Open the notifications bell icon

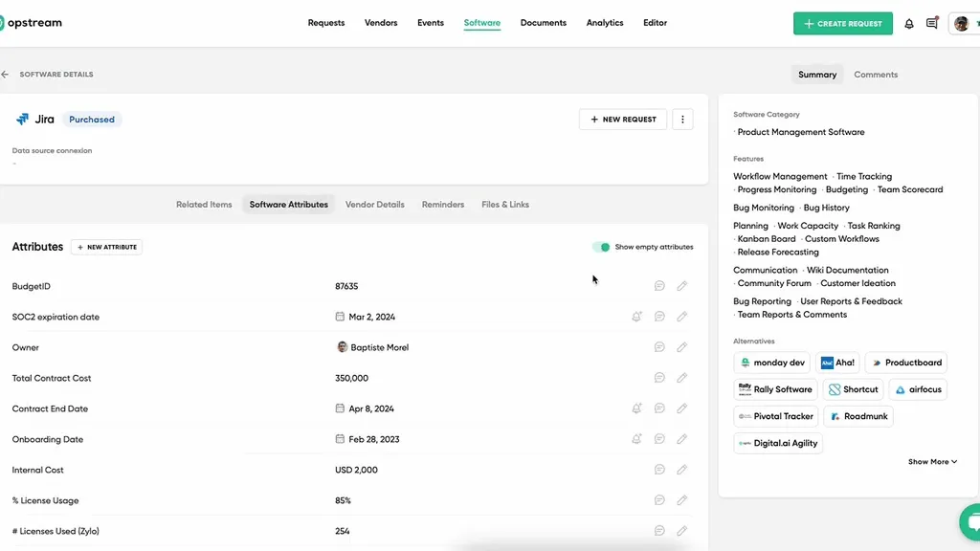pyautogui.click(x=909, y=24)
